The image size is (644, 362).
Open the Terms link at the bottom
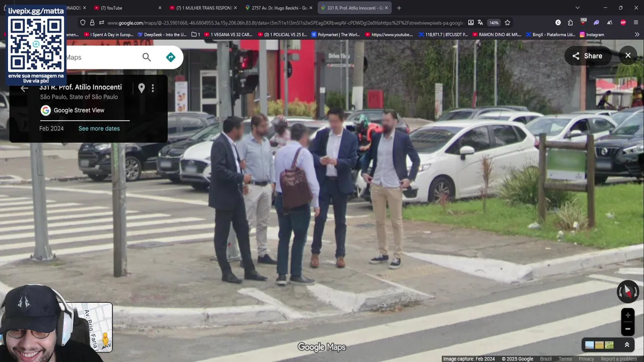565,359
